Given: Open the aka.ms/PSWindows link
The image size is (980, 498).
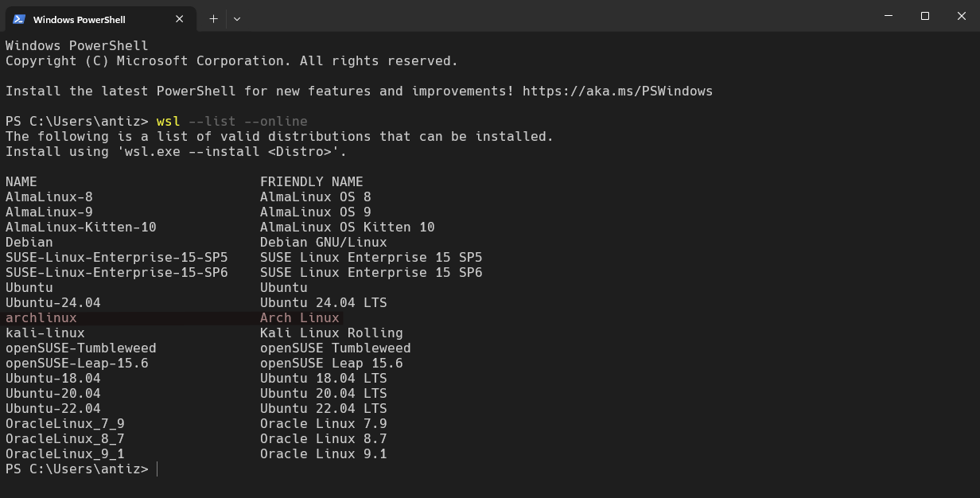Looking at the screenshot, I should click(x=617, y=91).
